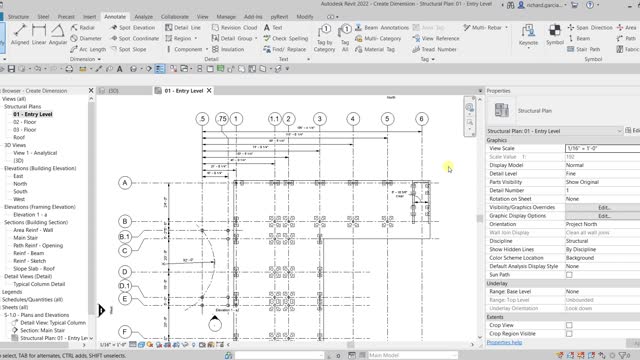Open Beam Annotations tool
This screenshot has height=360, width=640.
tap(382, 27)
